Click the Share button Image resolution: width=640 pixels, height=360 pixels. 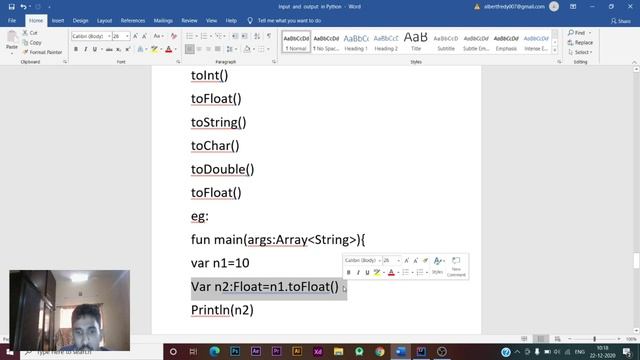[x=620, y=21]
